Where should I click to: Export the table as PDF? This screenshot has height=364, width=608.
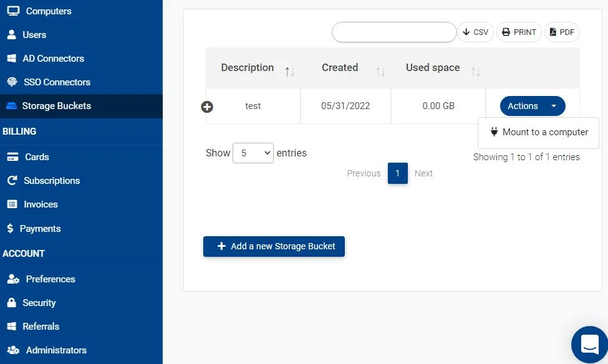point(562,32)
